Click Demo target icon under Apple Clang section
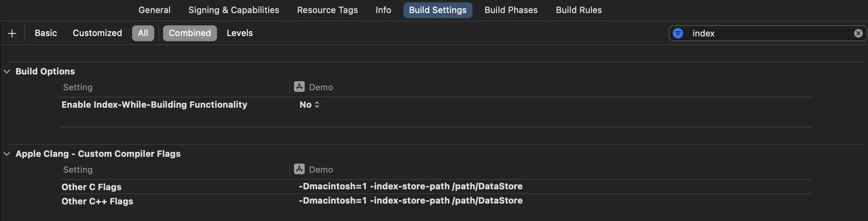The height and width of the screenshot is (221, 868). click(x=299, y=169)
